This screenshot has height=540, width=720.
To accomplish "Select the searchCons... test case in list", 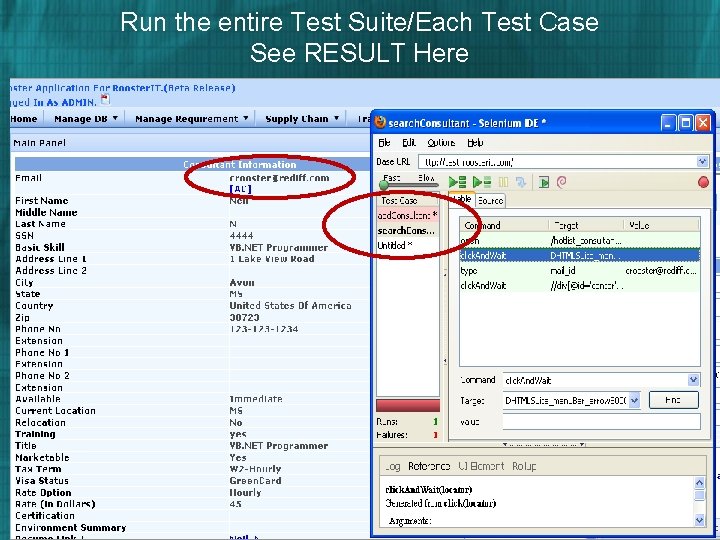I will 408,231.
